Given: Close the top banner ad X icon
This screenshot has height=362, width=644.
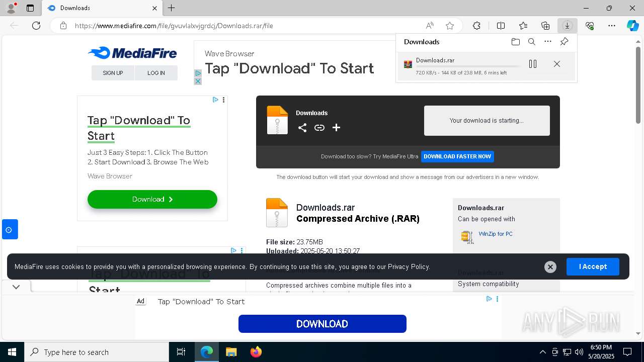Looking at the screenshot, I should tap(198, 81).
